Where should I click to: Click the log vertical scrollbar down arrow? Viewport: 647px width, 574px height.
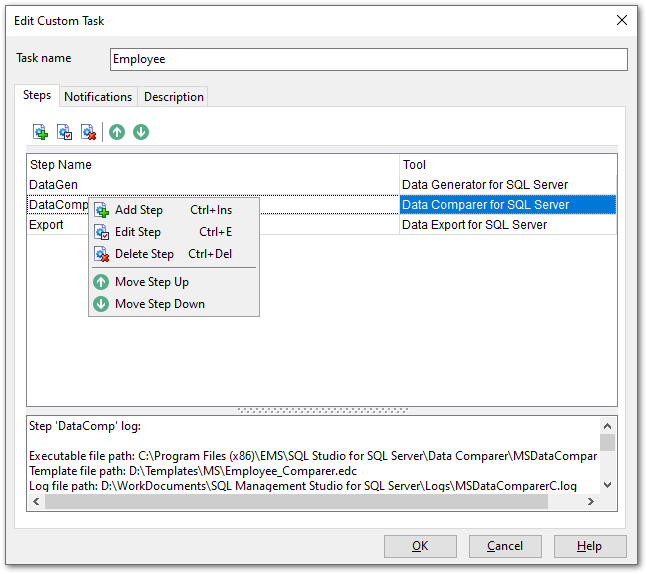click(x=607, y=485)
